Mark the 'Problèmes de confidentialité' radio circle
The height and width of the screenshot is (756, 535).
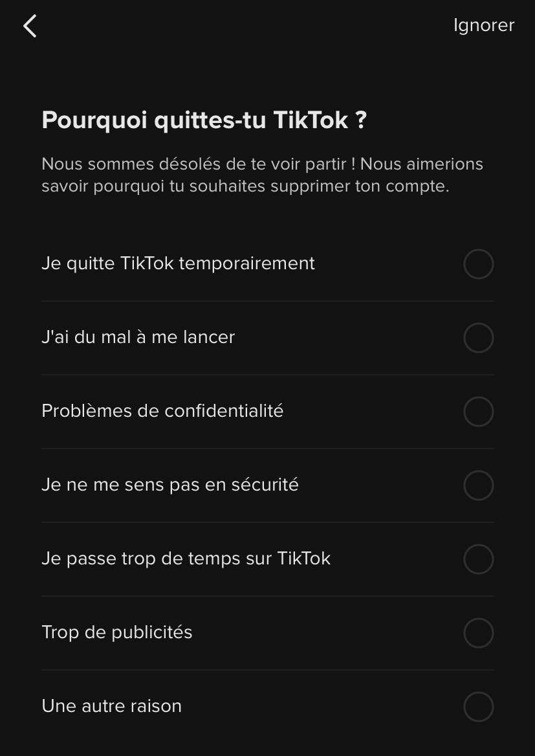click(478, 412)
